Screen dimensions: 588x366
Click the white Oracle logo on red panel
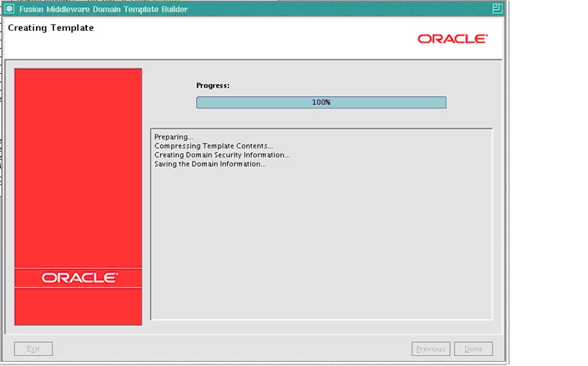click(x=80, y=278)
